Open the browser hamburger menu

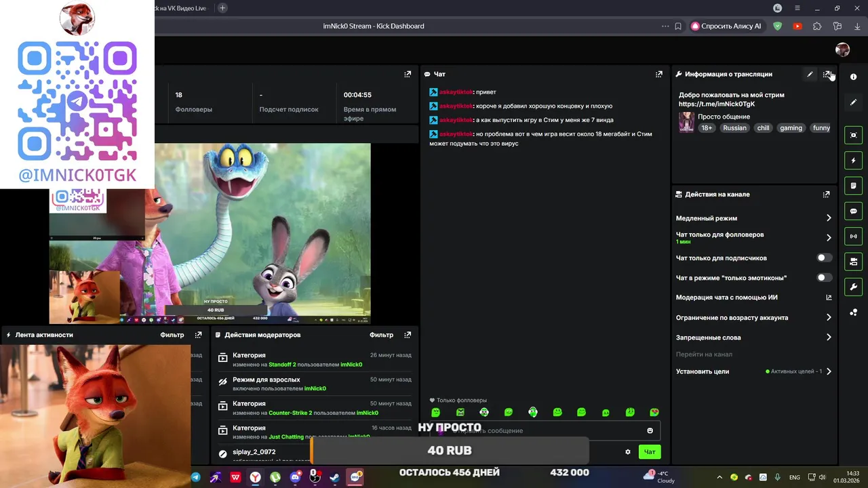point(797,8)
